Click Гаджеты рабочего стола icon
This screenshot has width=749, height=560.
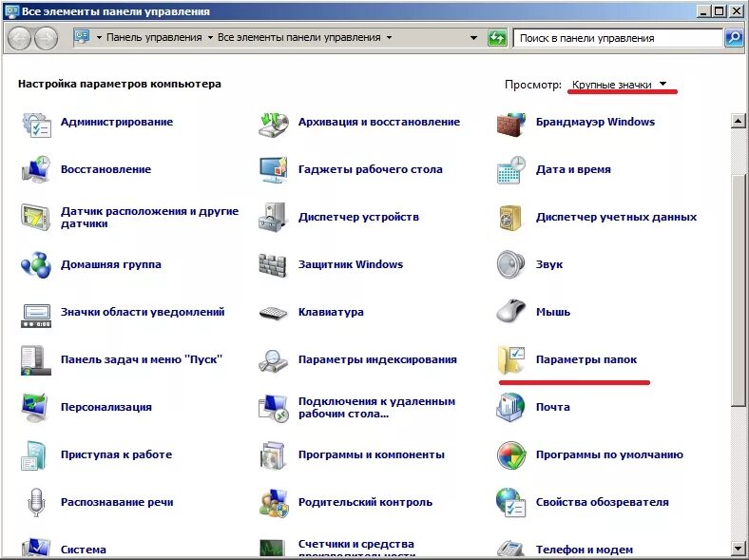274,169
